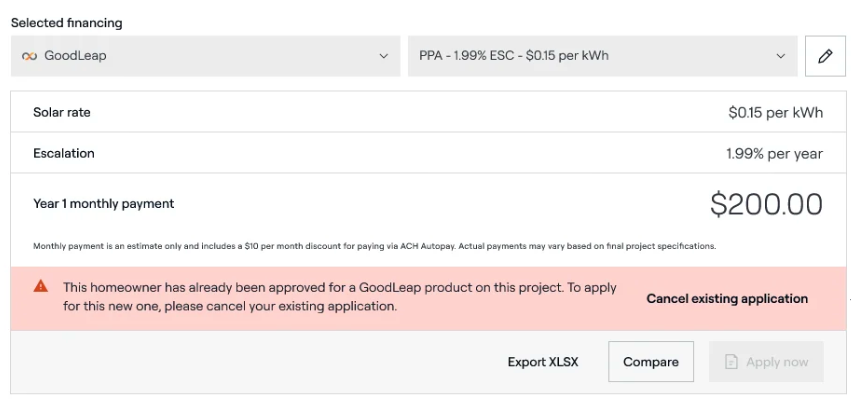Click the ACH Autopay disclaimer text
Image resolution: width=851 pixels, height=413 pixels.
coord(374,246)
